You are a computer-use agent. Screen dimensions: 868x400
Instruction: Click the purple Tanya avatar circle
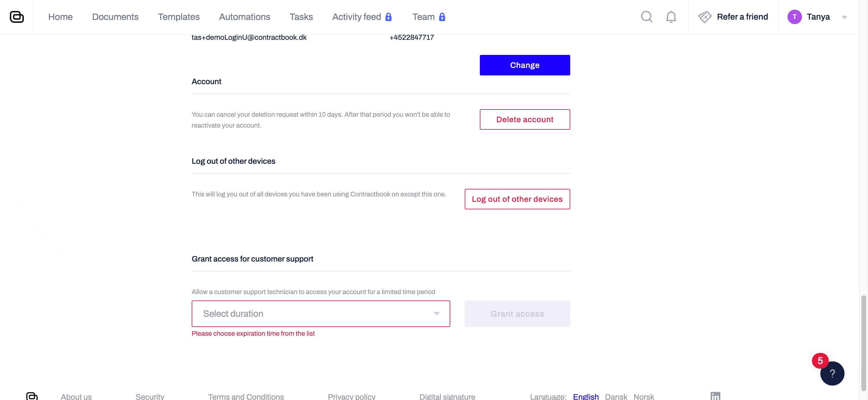[x=794, y=17]
